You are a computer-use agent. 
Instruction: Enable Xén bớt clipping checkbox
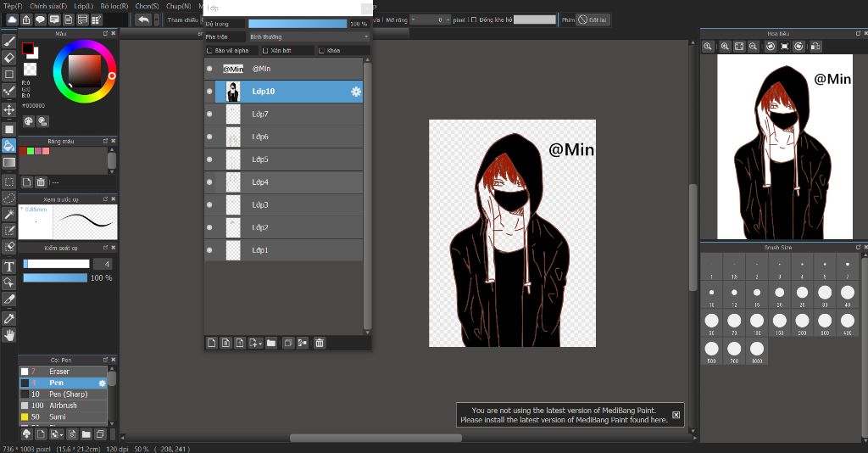pyautogui.click(x=265, y=51)
